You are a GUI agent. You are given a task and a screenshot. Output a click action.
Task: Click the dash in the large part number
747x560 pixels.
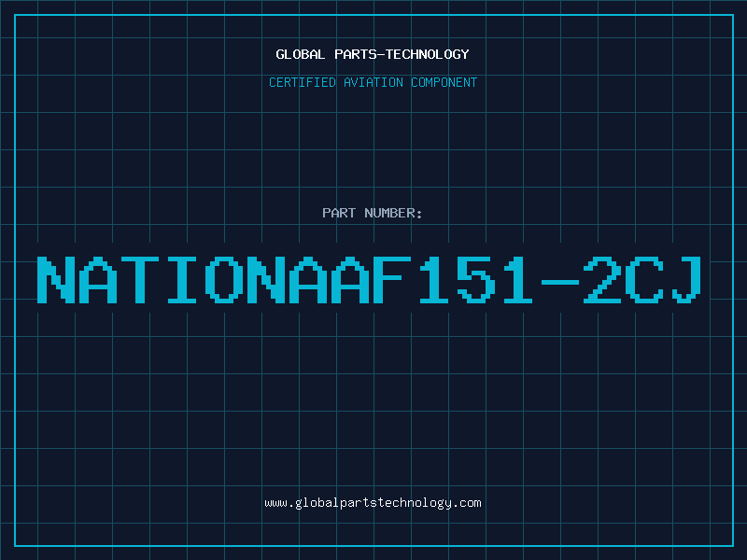[x=559, y=282]
